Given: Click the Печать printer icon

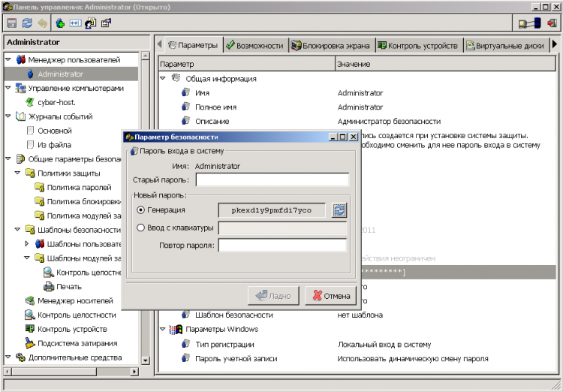Looking at the screenshot, I should [49, 286].
